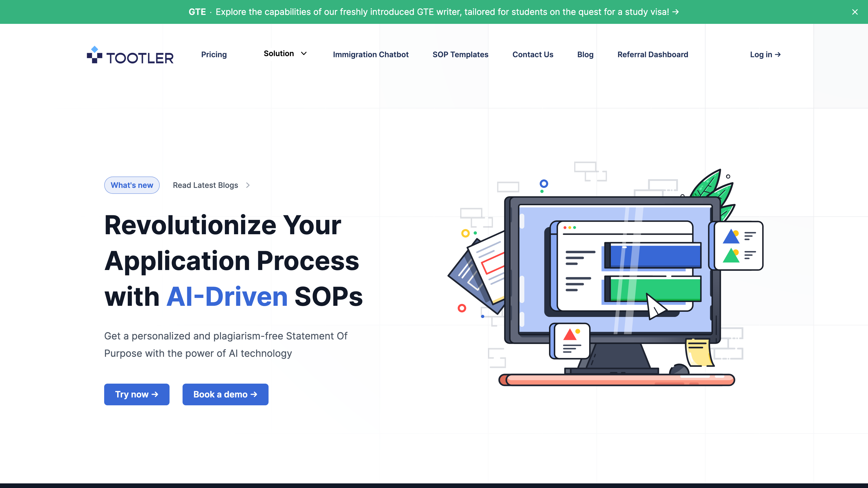This screenshot has height=488, width=868.
Task: Open Read Latest Blogs link
Action: 211,185
